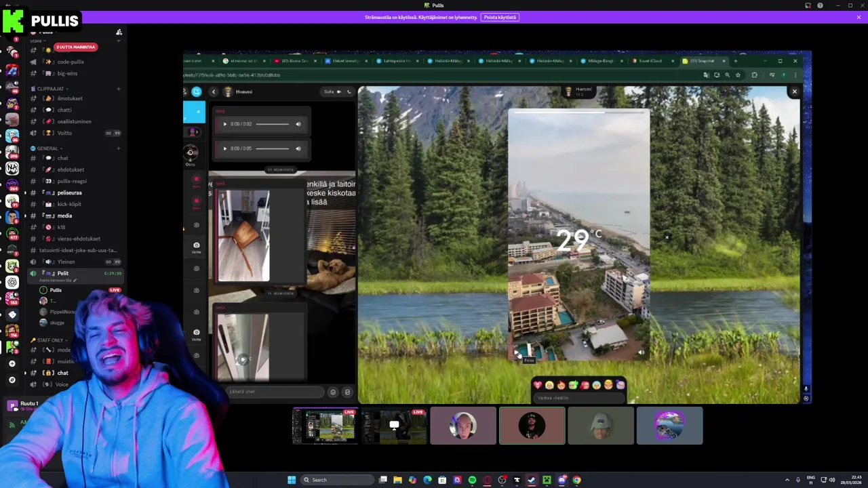The width and height of the screenshot is (868, 488).
Task: Click the 3 UUTTA MAININTAA mentions pill
Action: (x=75, y=47)
